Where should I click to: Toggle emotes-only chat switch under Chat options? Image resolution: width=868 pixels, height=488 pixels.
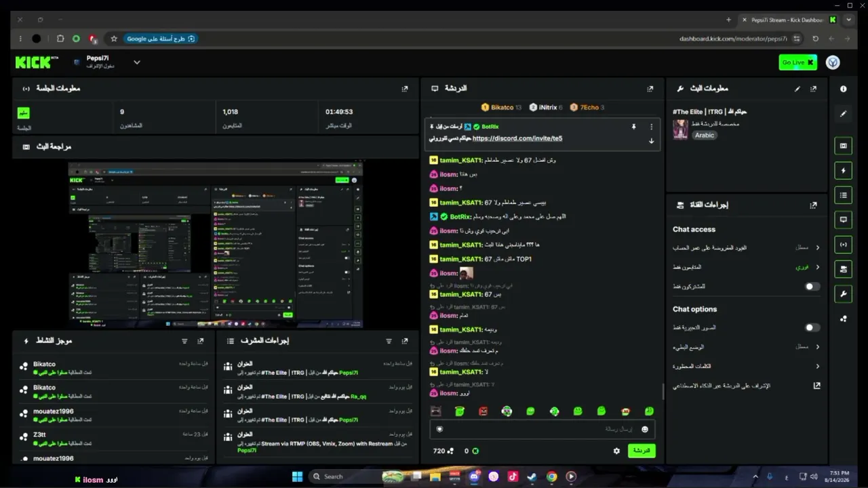point(811,327)
